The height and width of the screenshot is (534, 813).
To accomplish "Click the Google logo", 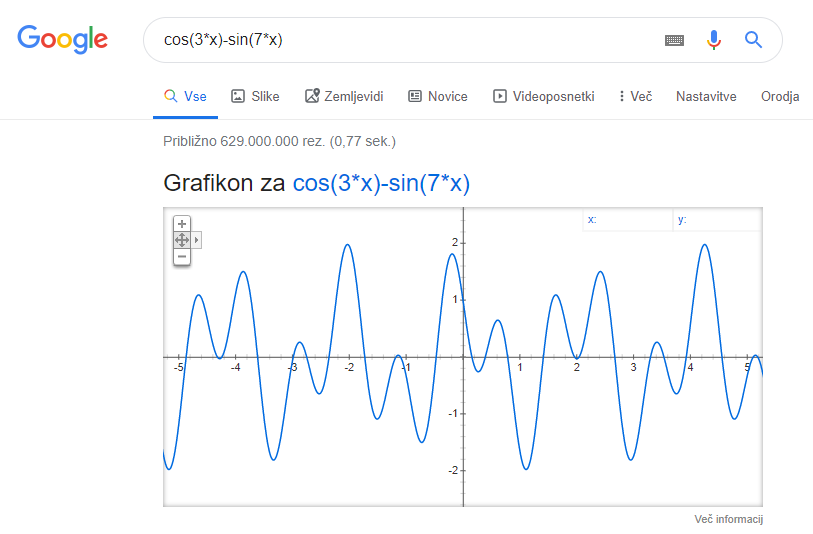I will 62,39.
